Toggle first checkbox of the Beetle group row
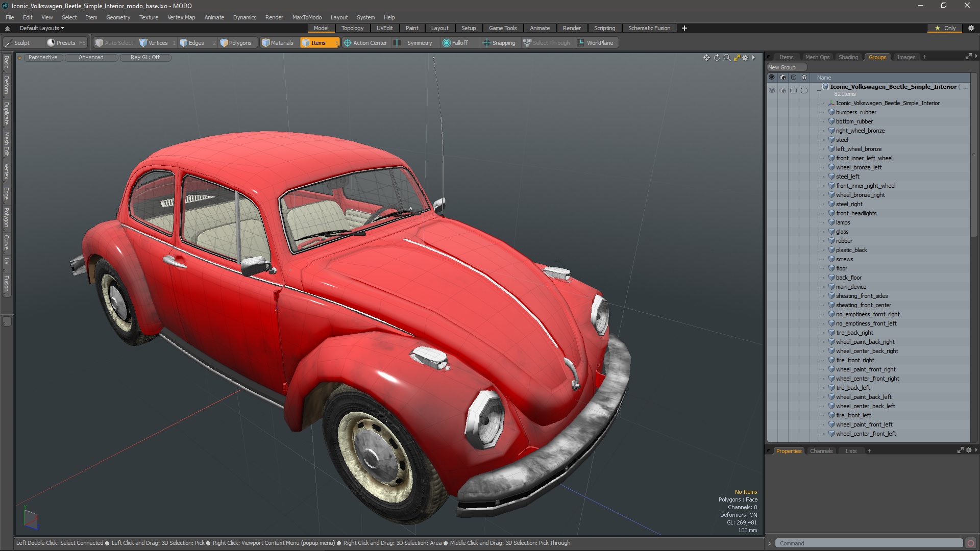This screenshot has width=980, height=551. point(794,90)
